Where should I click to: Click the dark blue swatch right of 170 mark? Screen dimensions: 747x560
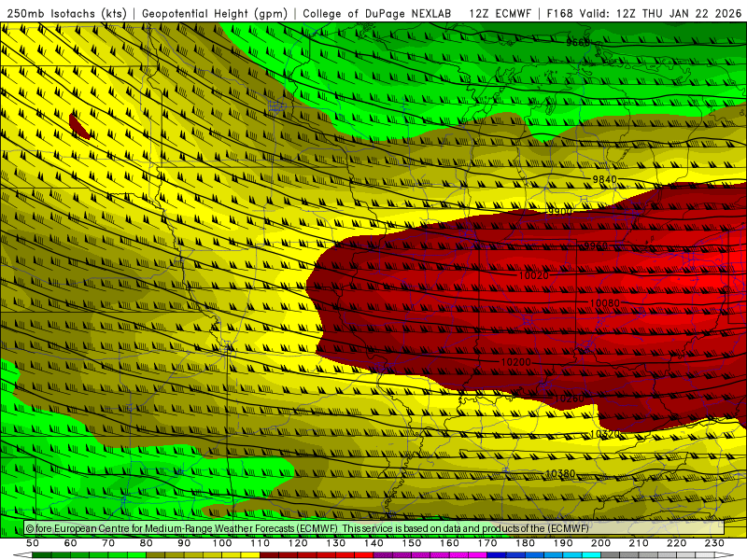[x=497, y=555]
